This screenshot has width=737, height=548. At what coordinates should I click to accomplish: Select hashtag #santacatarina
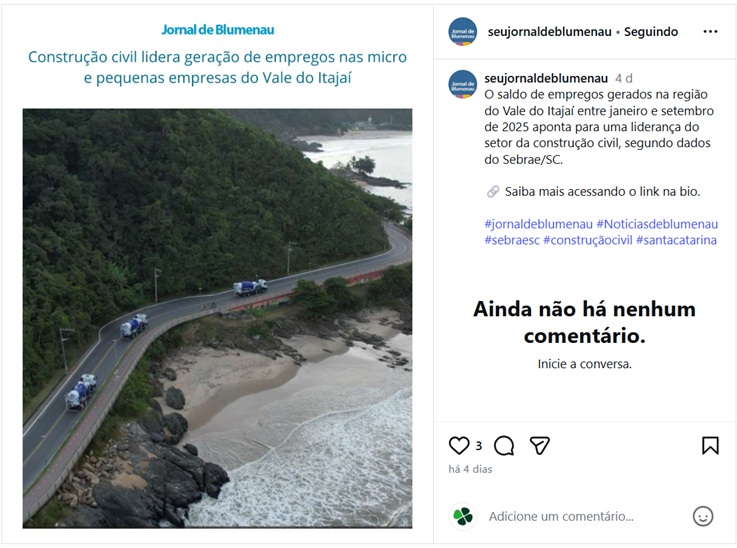676,240
